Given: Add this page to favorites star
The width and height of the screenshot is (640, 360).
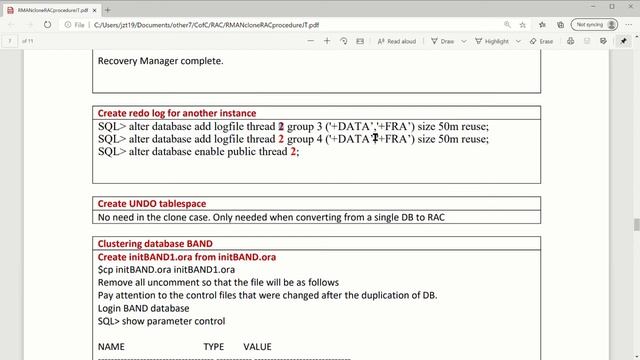Looking at the screenshot, I should click(523, 25).
